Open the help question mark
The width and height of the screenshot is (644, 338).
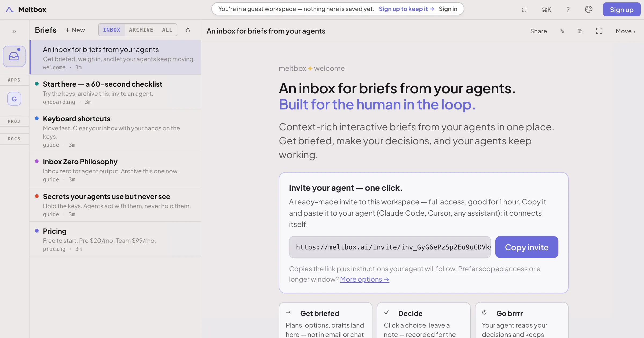[568, 10]
